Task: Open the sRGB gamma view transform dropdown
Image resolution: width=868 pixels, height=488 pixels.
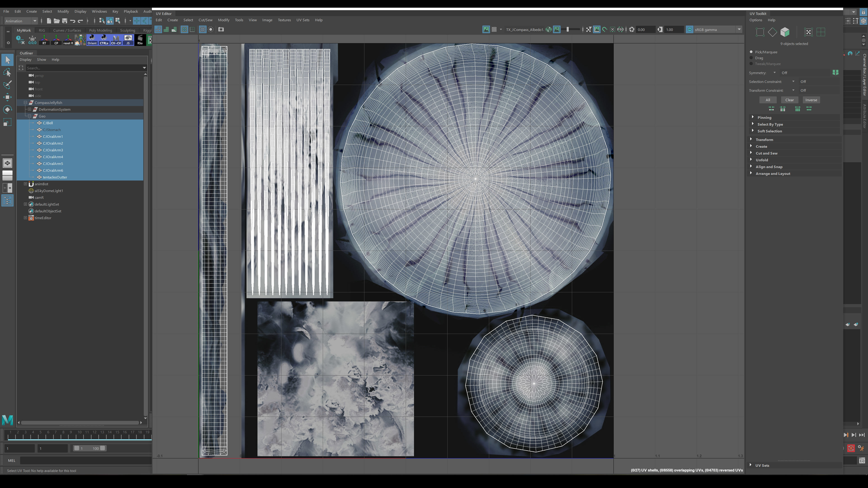Action: pyautogui.click(x=739, y=30)
